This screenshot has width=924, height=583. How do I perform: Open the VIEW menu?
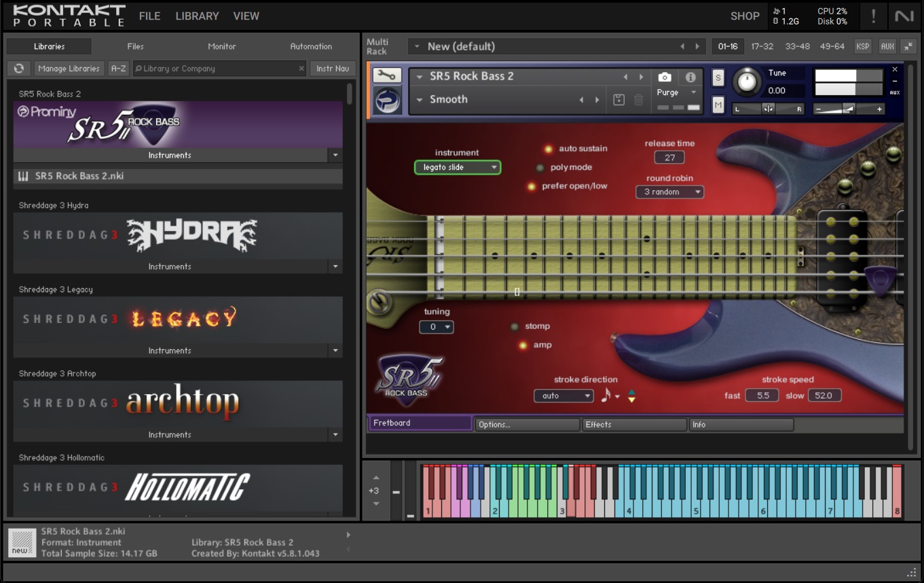(x=246, y=16)
